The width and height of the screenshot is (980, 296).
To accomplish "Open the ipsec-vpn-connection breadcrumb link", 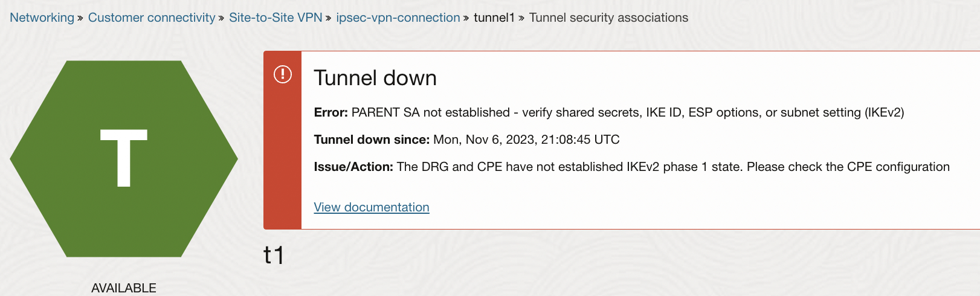I will [398, 18].
